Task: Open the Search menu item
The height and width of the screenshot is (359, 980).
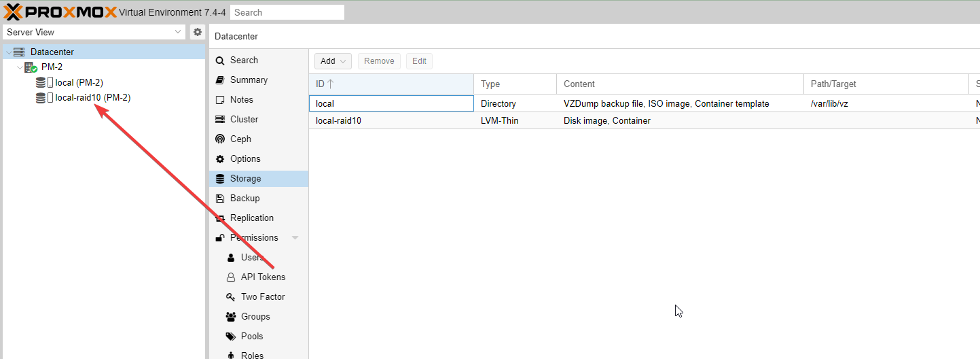Action: (x=258, y=61)
